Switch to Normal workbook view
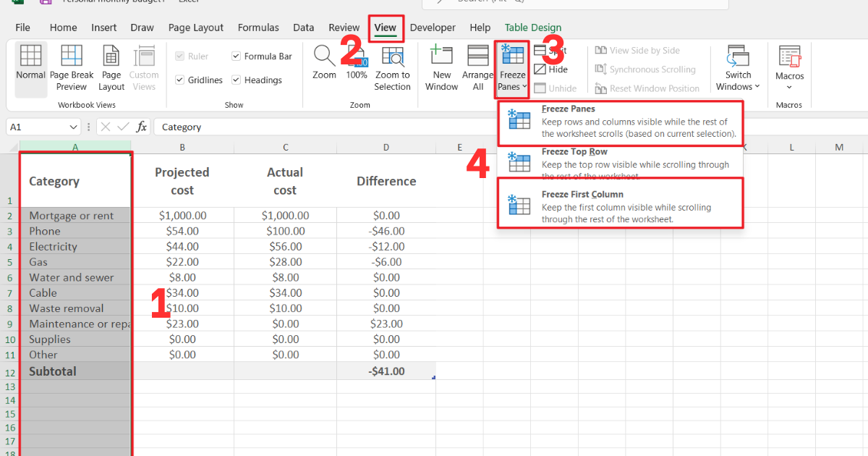This screenshot has width=868, height=456. pyautogui.click(x=31, y=69)
